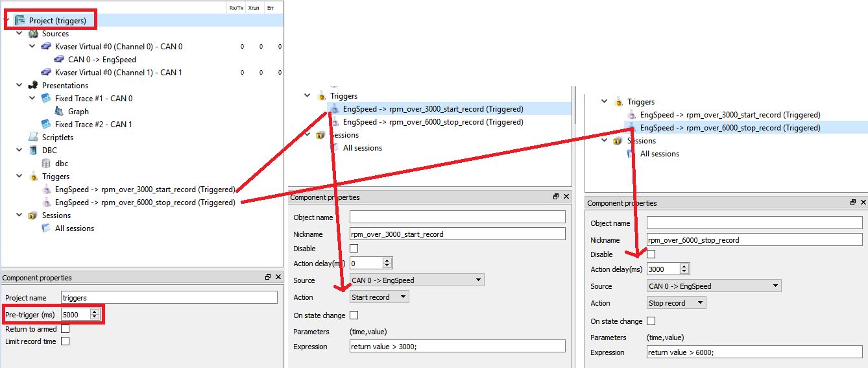Float the Component properties panel containing Project name
Screen dimensions: 868x368
(x=268, y=277)
